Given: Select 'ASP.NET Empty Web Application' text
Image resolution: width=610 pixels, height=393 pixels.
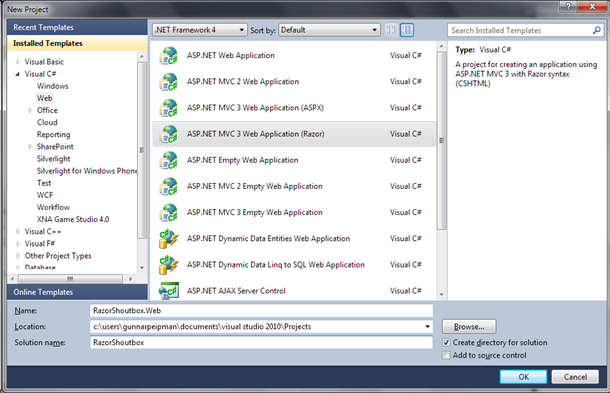Looking at the screenshot, I should (242, 160).
